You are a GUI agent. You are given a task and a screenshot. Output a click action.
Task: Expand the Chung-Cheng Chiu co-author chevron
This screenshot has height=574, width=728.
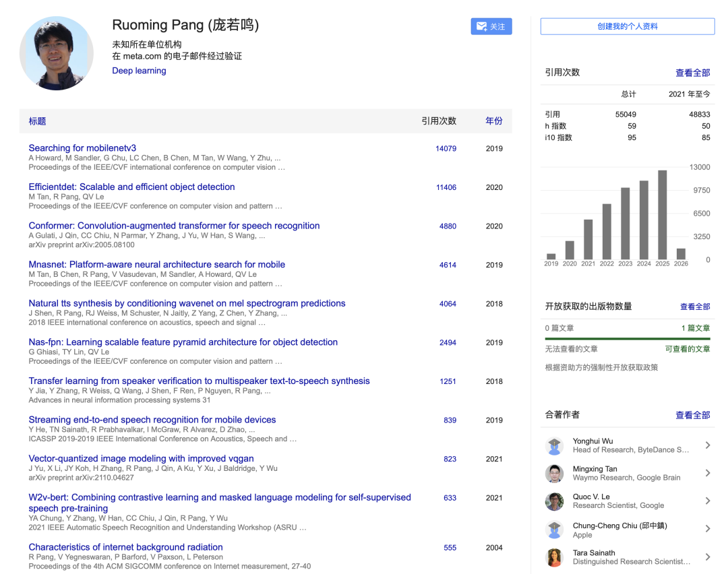click(x=708, y=529)
